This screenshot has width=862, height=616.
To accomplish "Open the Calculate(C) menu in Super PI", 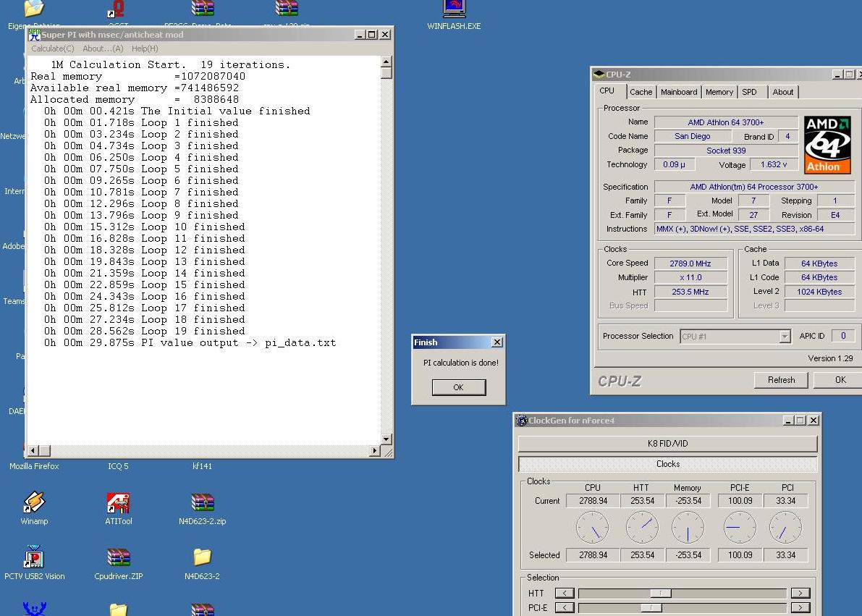I will coord(52,48).
